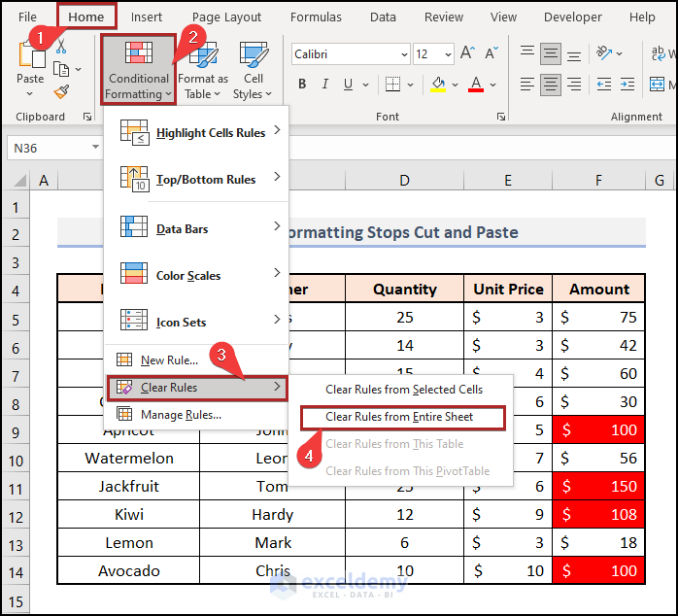678x616 pixels.
Task: Click the Bottom Align icon
Action: point(574,54)
